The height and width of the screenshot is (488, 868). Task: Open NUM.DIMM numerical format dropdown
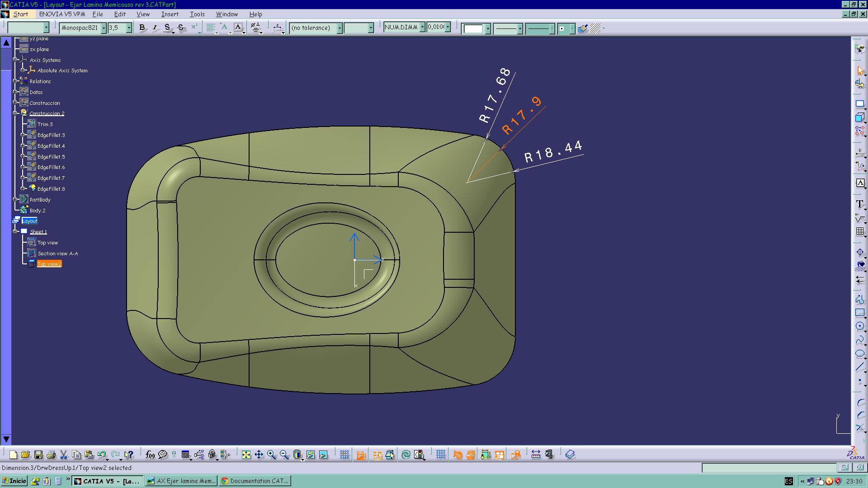(422, 28)
